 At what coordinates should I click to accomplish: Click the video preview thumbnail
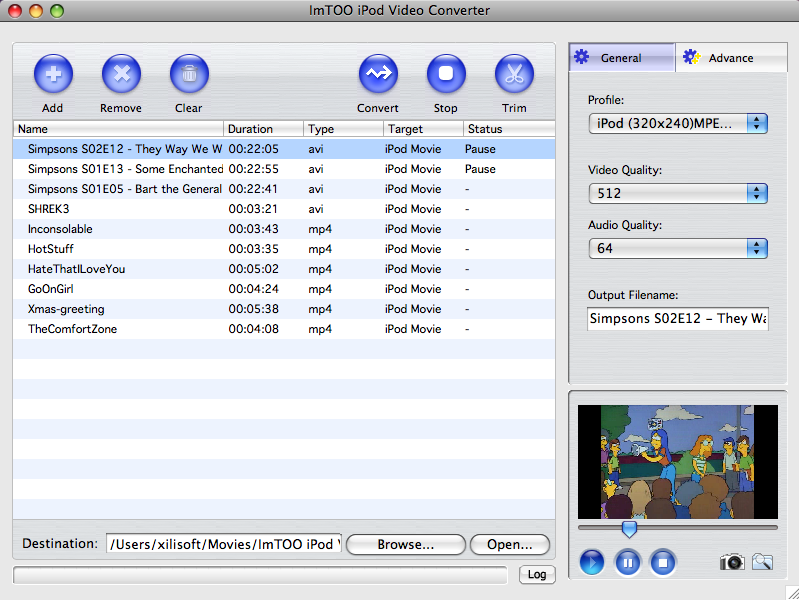pyautogui.click(x=678, y=462)
